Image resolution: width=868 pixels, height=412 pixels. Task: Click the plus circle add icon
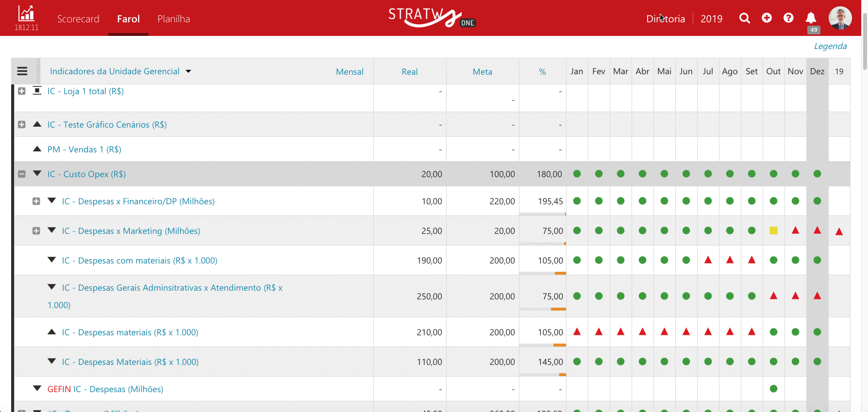767,18
